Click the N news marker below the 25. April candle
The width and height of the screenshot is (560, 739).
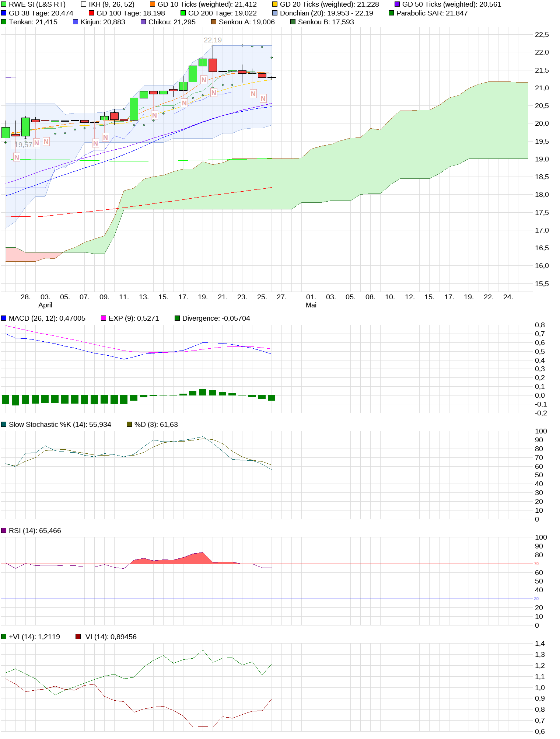[263, 98]
